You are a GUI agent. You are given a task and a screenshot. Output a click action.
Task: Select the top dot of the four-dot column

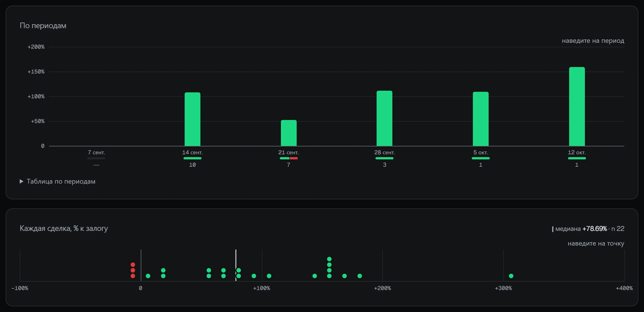tap(329, 259)
